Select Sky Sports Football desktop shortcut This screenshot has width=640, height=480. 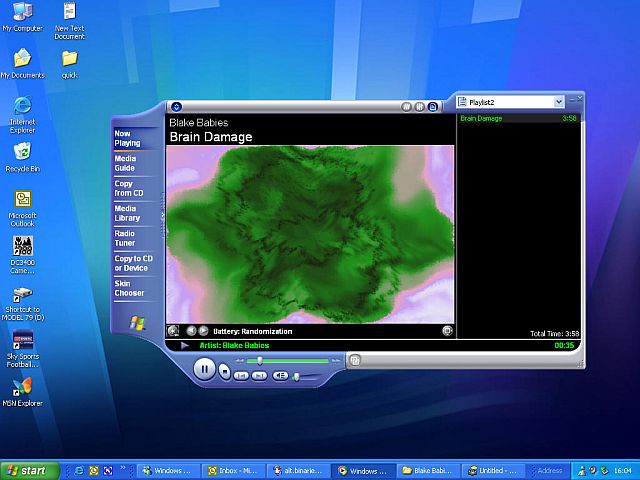[22, 349]
